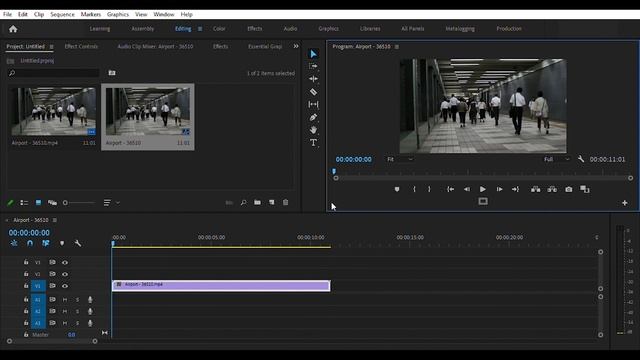640x360 pixels.
Task: Toggle Snap in Timeline magnet icon
Action: click(30, 243)
